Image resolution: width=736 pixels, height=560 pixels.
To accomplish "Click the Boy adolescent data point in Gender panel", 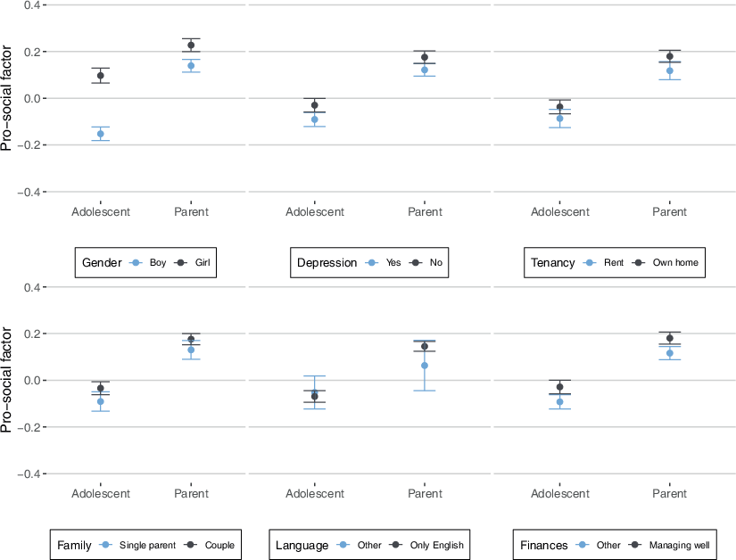I will [x=101, y=134].
